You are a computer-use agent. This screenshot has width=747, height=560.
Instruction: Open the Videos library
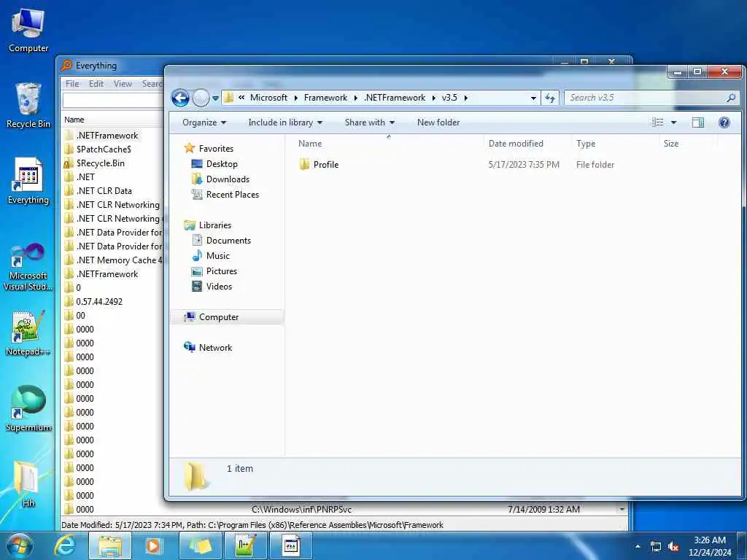219,286
